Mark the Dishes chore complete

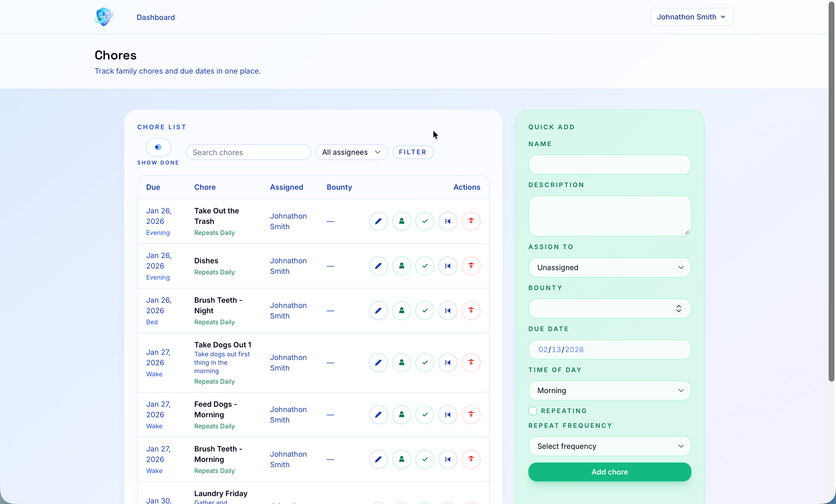point(425,266)
